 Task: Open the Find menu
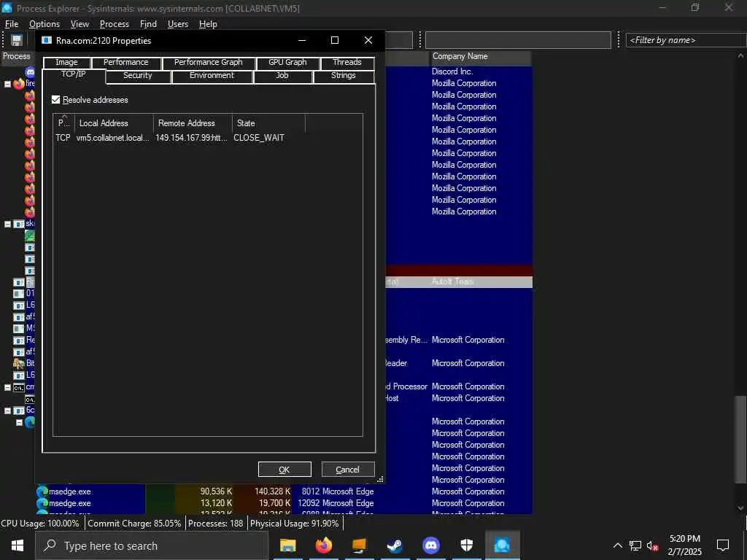[x=148, y=24]
